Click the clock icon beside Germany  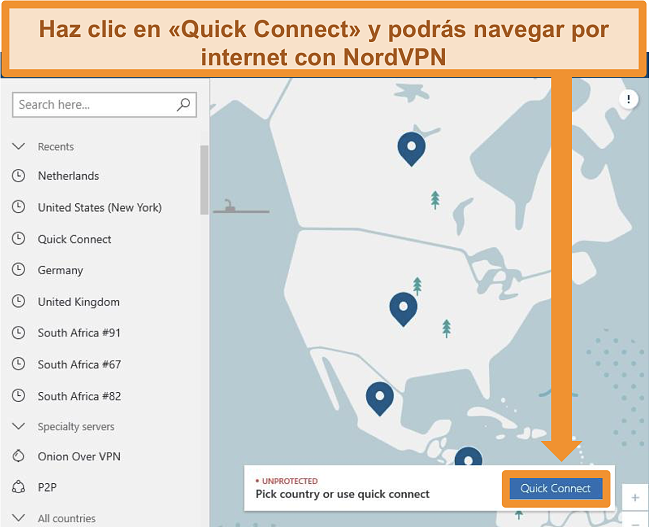point(18,270)
